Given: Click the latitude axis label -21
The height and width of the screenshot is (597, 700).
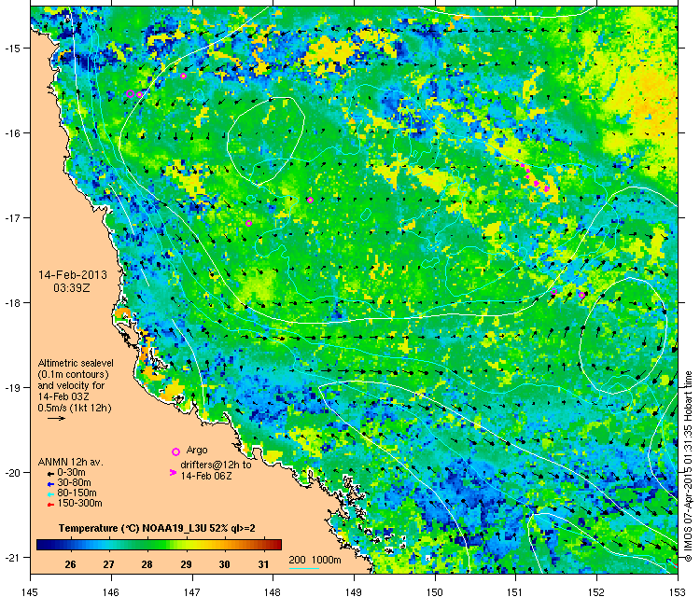Looking at the screenshot, I should [12, 557].
